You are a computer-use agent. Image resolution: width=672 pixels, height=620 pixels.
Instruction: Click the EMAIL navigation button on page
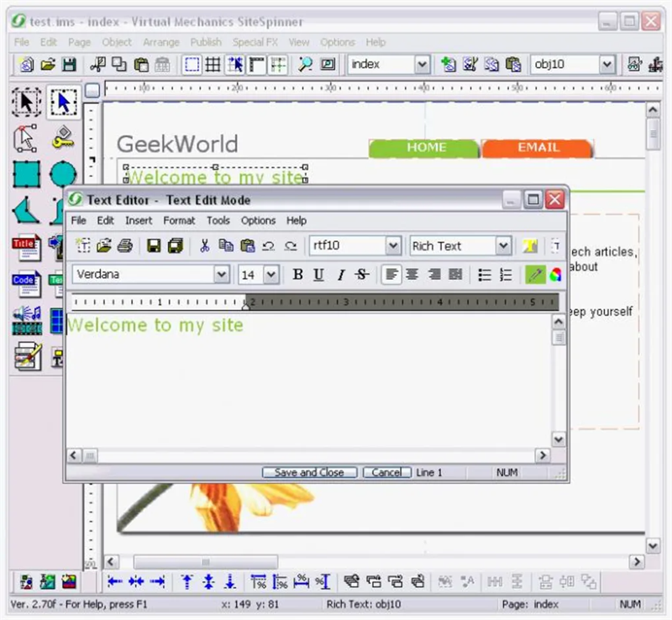(x=538, y=148)
